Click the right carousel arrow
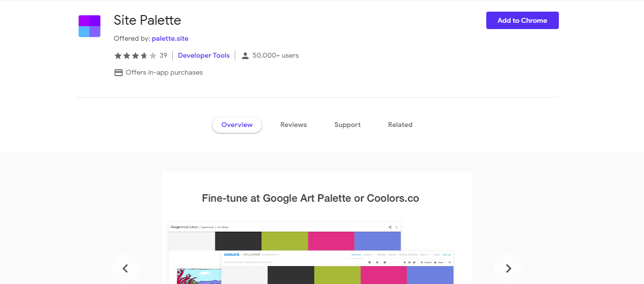Viewport: 644px width, 284px height. click(508, 268)
